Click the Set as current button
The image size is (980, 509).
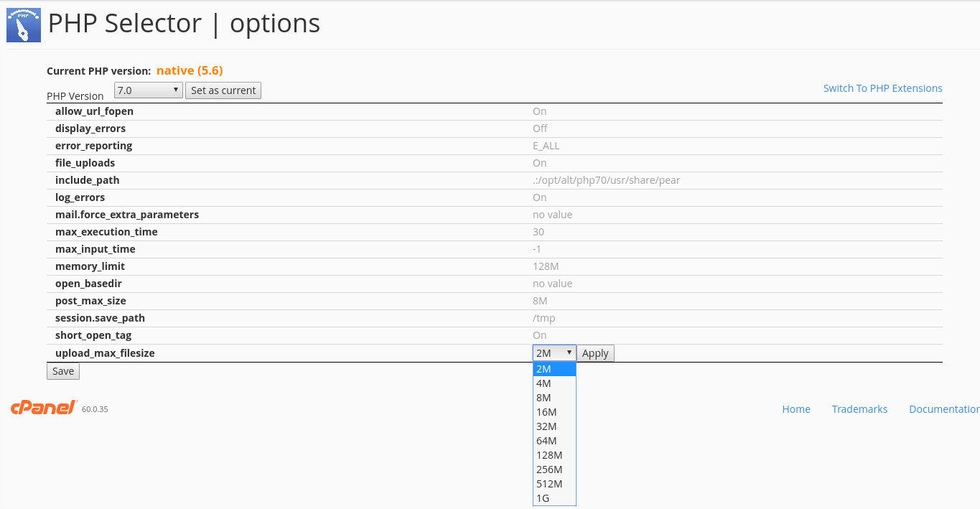tap(223, 90)
